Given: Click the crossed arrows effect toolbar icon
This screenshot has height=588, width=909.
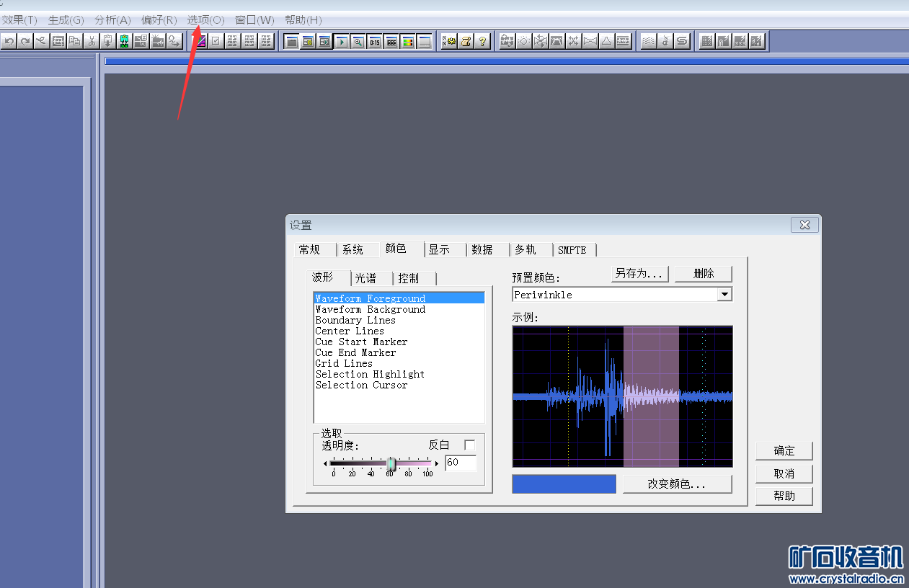Looking at the screenshot, I should click(573, 41).
